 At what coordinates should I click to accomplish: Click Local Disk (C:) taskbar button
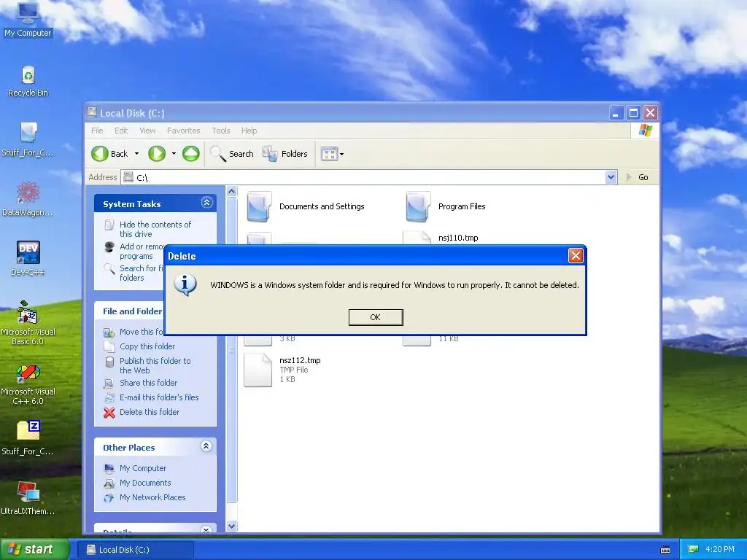pyautogui.click(x=135, y=550)
